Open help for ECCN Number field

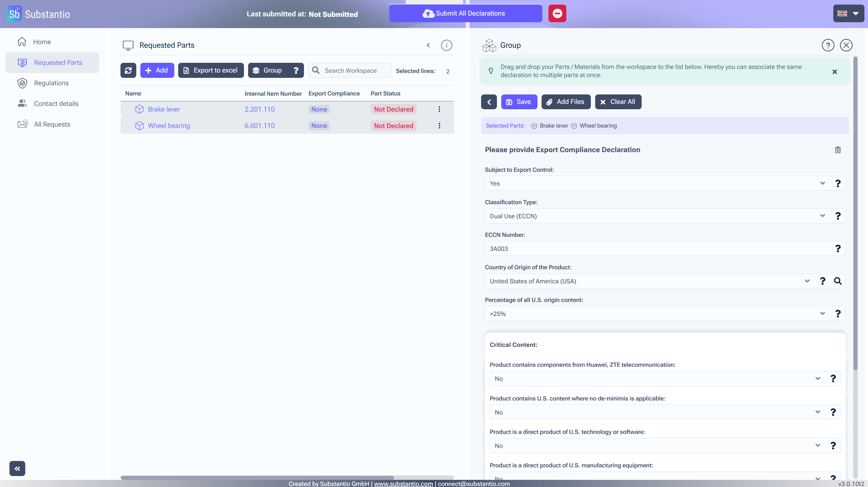838,249
